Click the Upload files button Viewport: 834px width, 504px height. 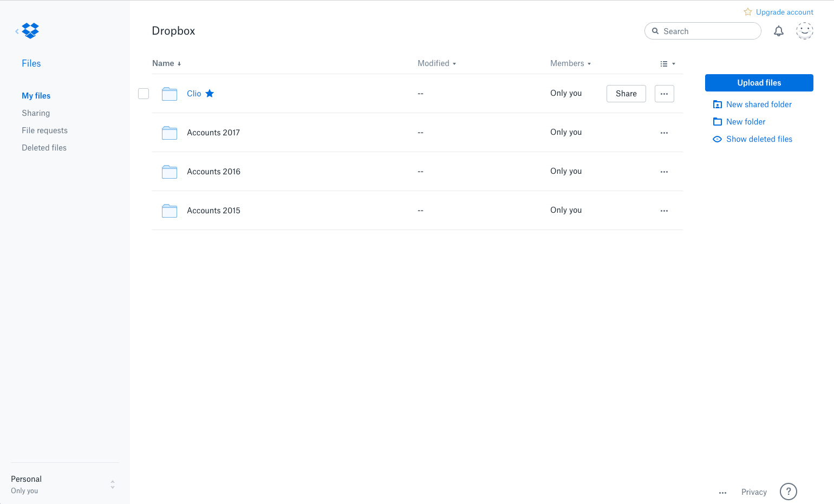point(759,83)
